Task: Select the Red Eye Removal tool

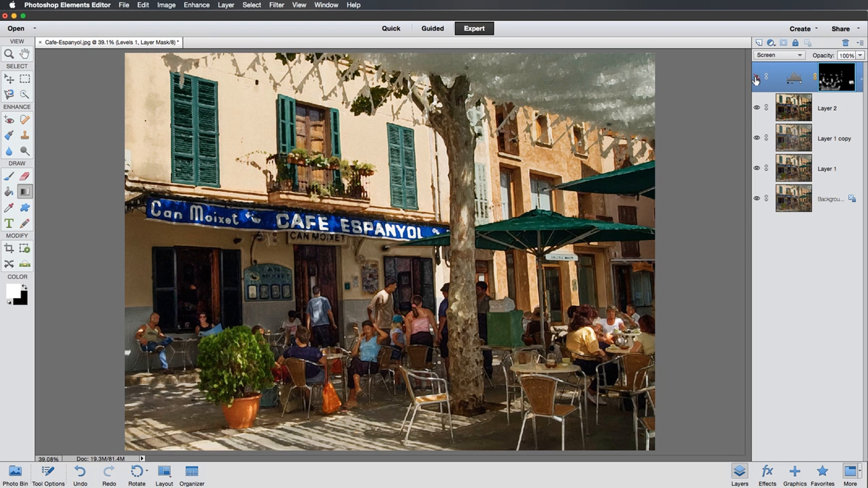Action: [9, 120]
